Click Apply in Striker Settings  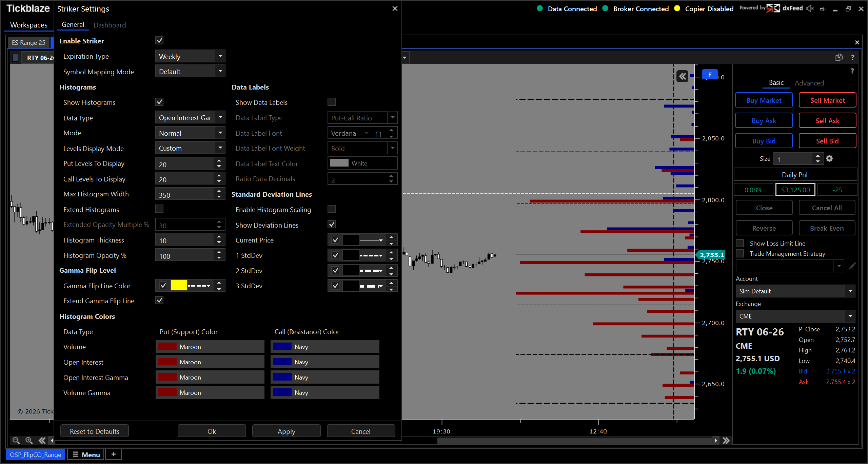(286, 431)
